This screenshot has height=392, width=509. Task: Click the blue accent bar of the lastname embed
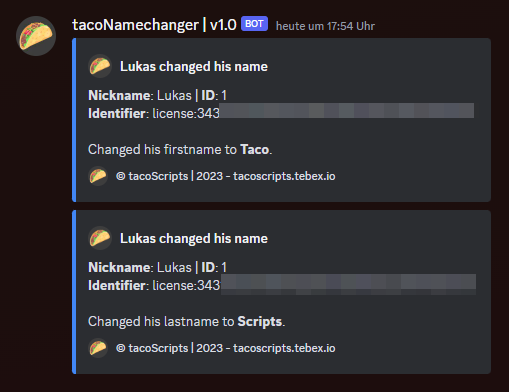tap(74, 292)
